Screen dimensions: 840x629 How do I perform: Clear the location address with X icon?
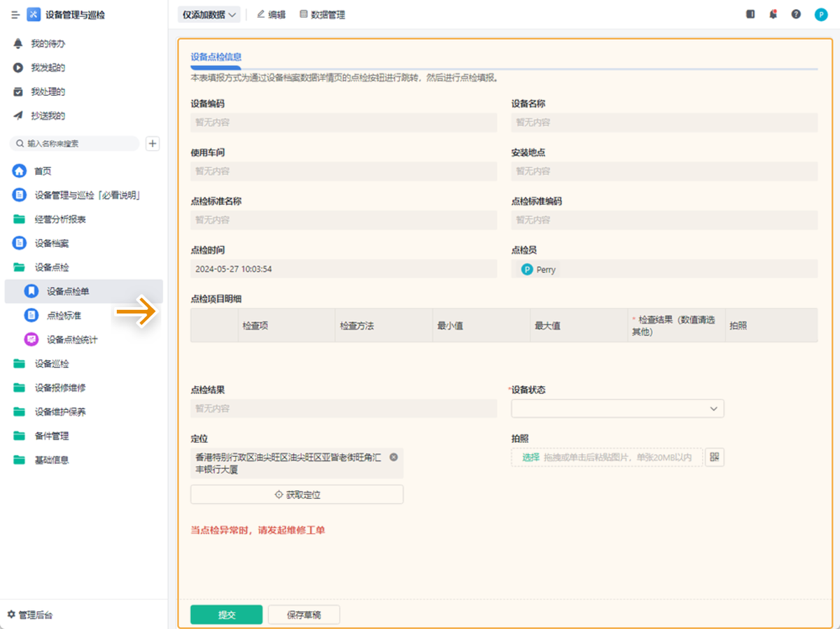pos(393,457)
